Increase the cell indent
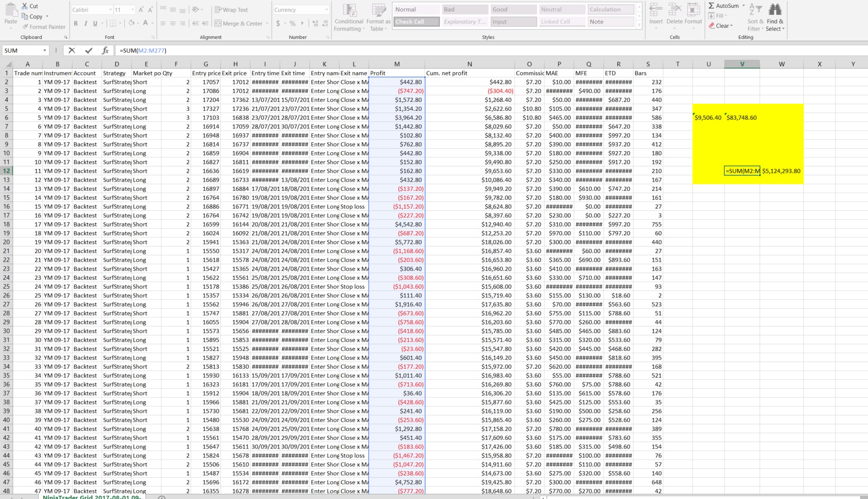The image size is (868, 499). point(205,23)
